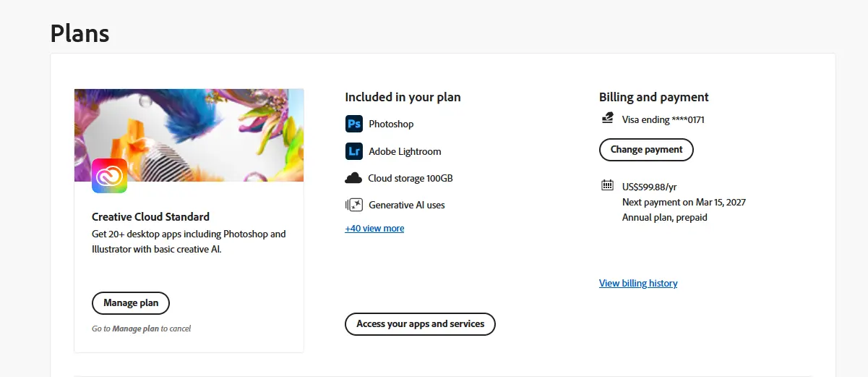Viewport: 868px width, 377px height.
Task: Click the Cloud storage cloud icon
Action: (353, 178)
